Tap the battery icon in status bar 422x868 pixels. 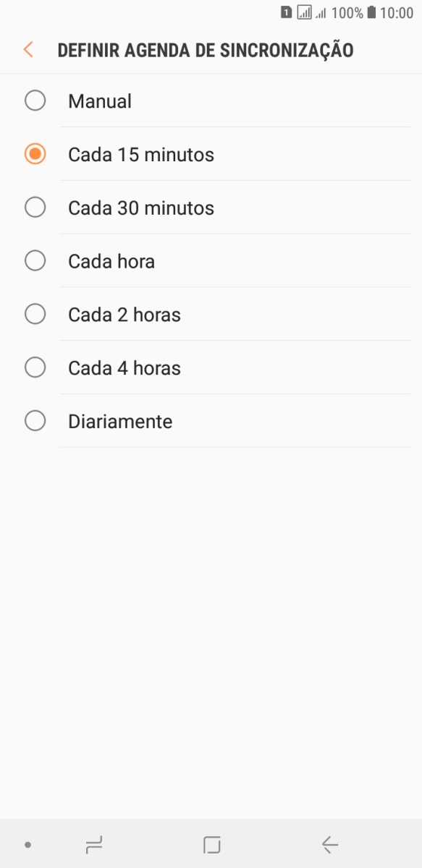(371, 12)
